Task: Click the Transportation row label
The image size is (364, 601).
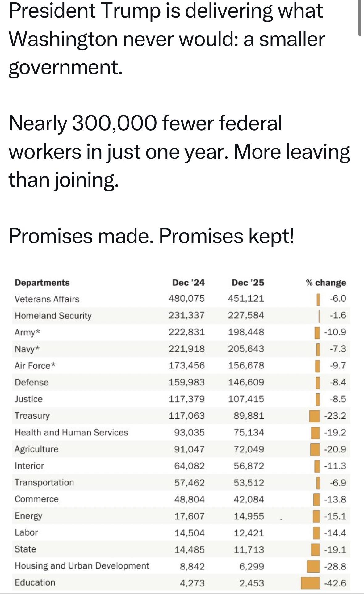Action: click(x=44, y=482)
